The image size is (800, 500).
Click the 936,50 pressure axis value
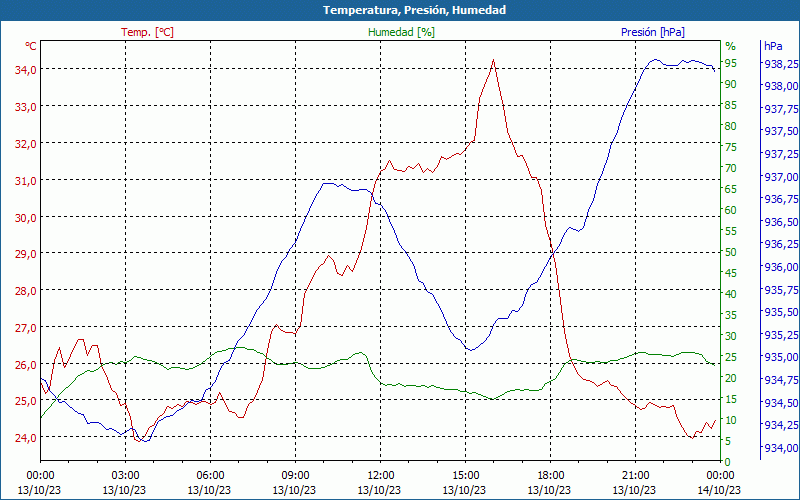coord(781,222)
